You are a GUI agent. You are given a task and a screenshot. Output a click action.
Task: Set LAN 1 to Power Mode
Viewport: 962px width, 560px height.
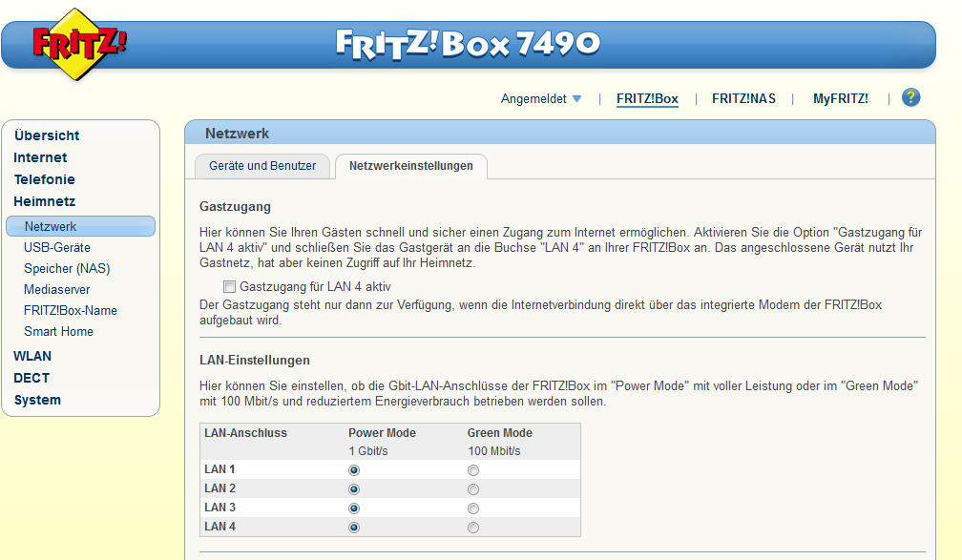pyautogui.click(x=354, y=470)
